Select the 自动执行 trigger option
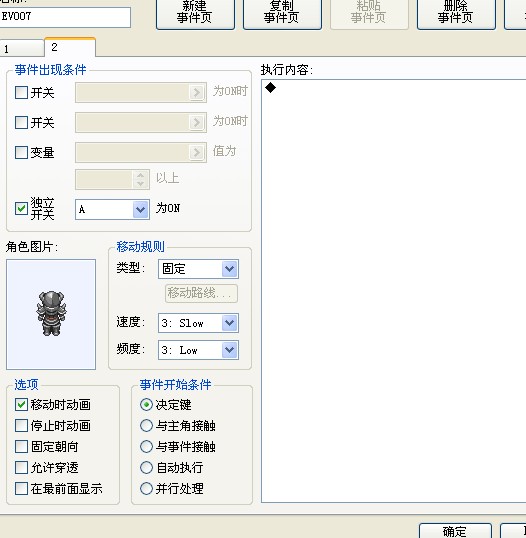Screen dimensions: 526x538 pyautogui.click(x=146, y=468)
